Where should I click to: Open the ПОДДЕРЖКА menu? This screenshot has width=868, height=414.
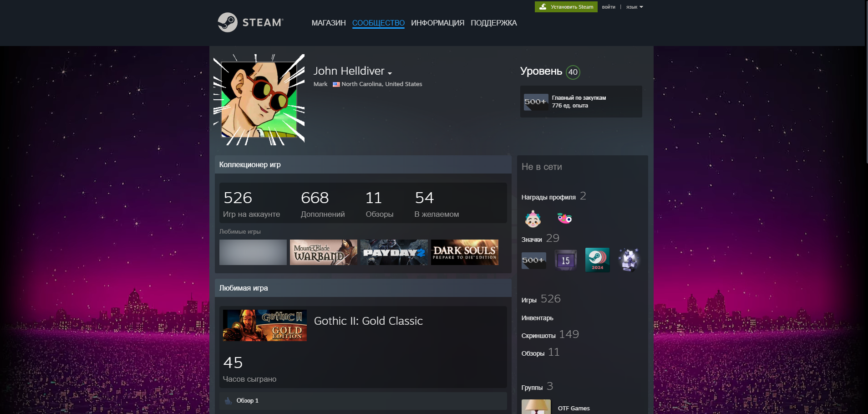pyautogui.click(x=494, y=23)
